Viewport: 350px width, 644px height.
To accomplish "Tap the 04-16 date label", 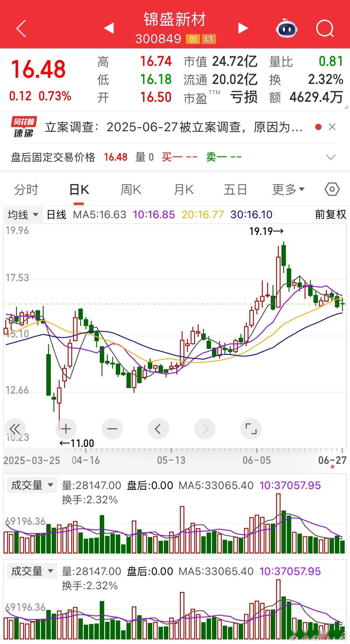I will tap(86, 460).
